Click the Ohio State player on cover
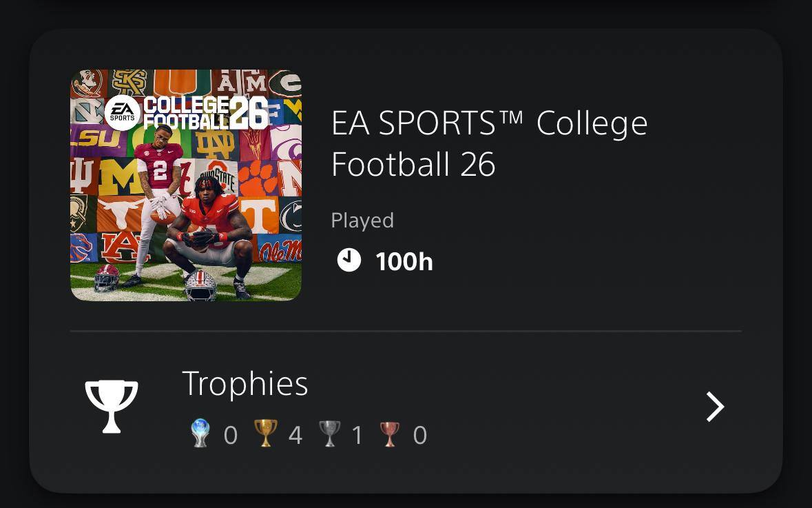Image resolution: width=812 pixels, height=508 pixels. 210,227
